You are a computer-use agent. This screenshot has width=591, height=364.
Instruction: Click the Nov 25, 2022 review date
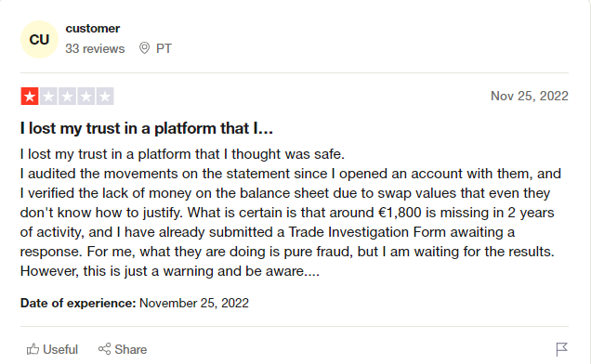click(x=529, y=96)
